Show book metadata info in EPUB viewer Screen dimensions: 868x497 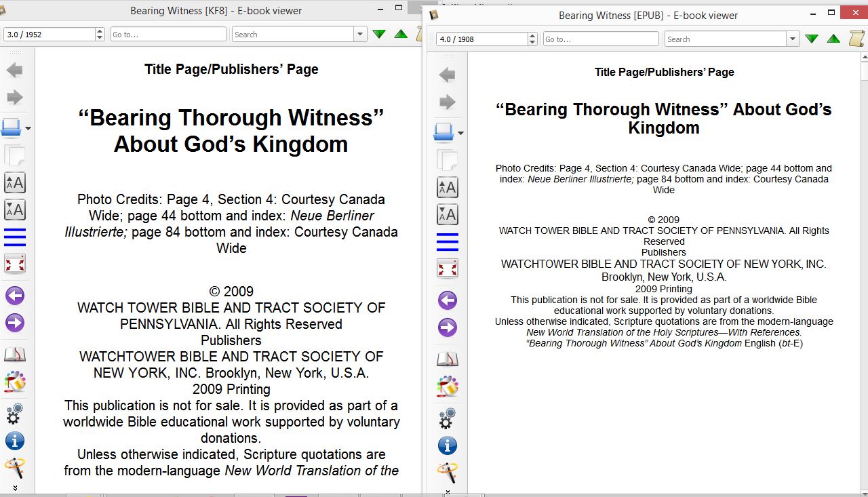448,445
